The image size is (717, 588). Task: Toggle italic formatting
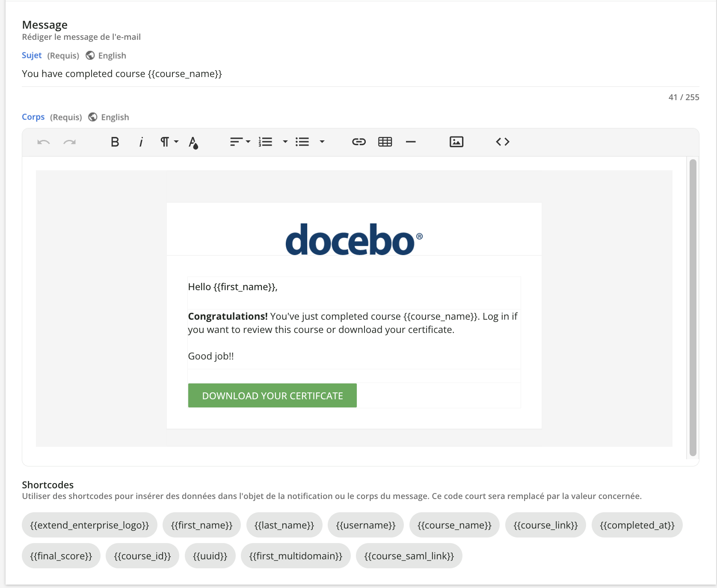(140, 142)
